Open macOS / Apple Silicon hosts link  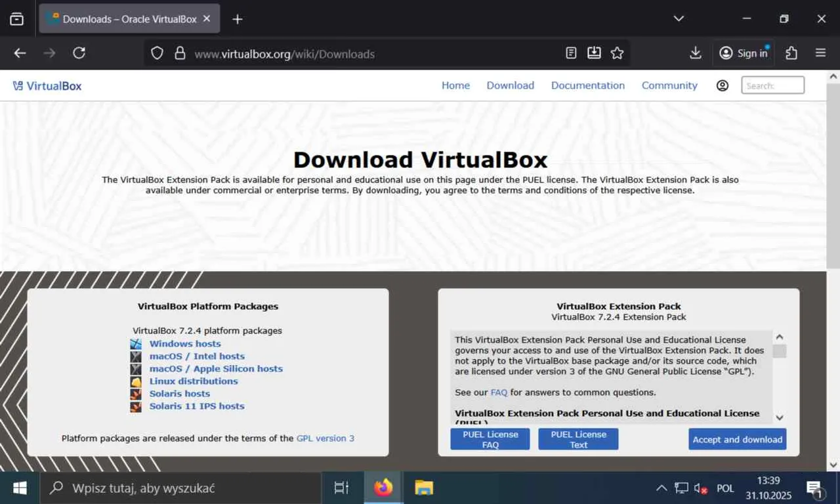[216, 369]
